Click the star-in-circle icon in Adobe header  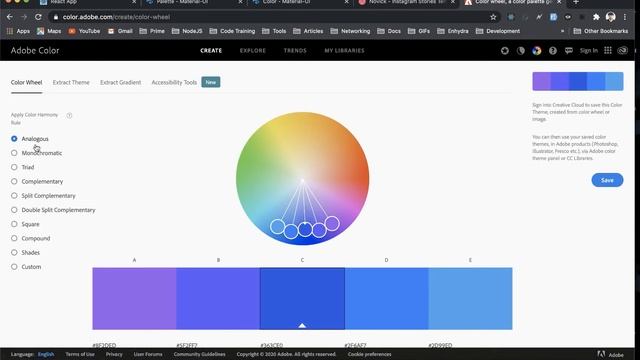tap(504, 51)
